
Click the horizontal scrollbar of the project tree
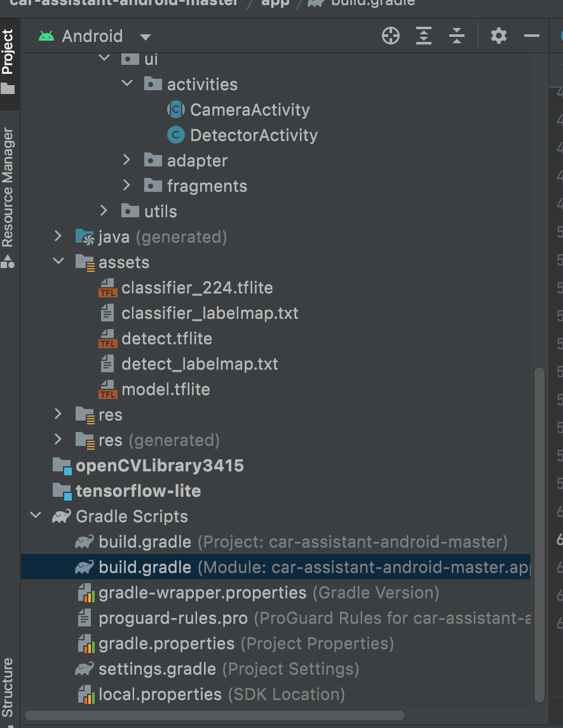(x=214, y=715)
